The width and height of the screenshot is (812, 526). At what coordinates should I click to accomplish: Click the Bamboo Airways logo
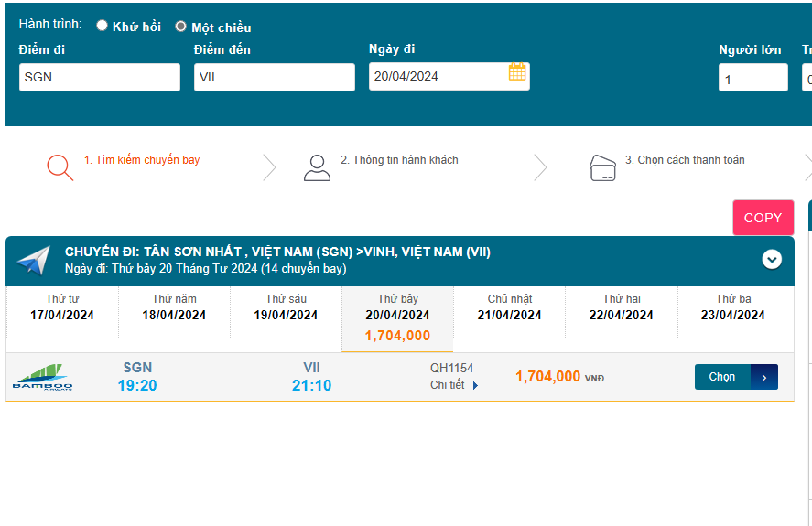pyautogui.click(x=42, y=377)
